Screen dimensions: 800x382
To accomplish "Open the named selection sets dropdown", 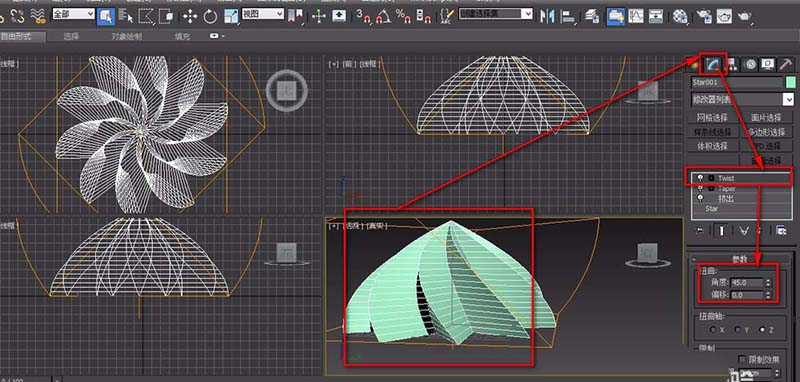I will (496, 14).
